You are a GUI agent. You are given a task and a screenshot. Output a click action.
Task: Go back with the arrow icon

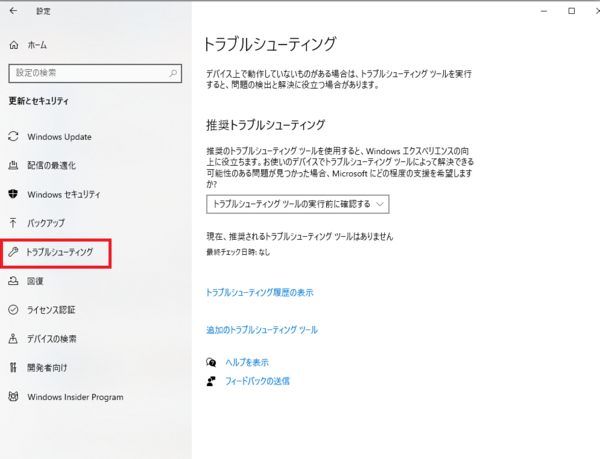click(13, 11)
